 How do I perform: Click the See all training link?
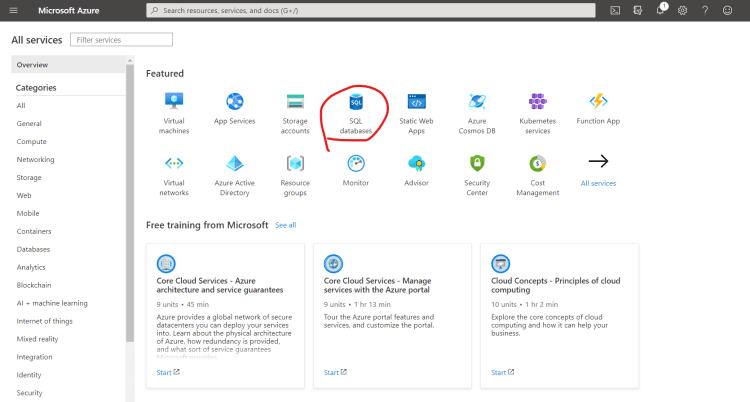click(x=286, y=225)
